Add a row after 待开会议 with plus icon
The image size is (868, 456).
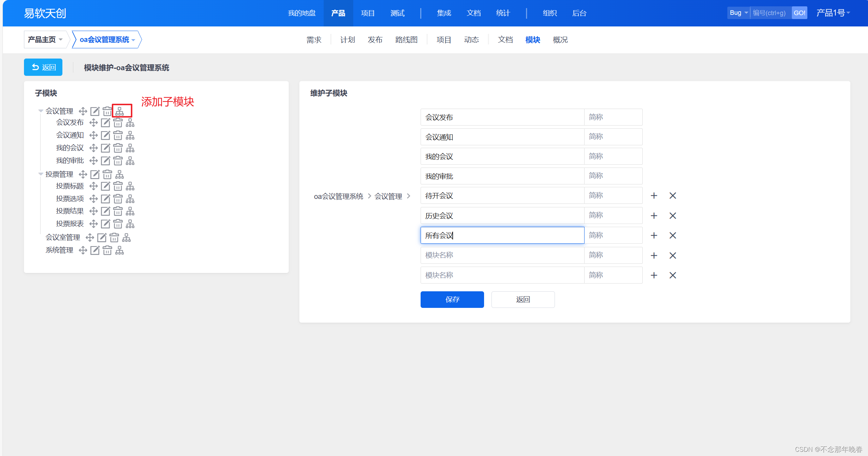tap(654, 196)
